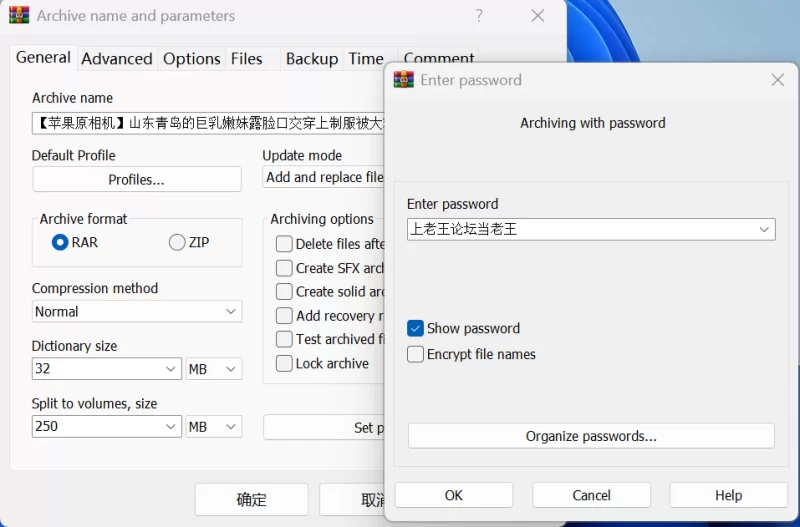800x527 pixels.
Task: Enable Create solid archive checkbox
Action: point(284,291)
